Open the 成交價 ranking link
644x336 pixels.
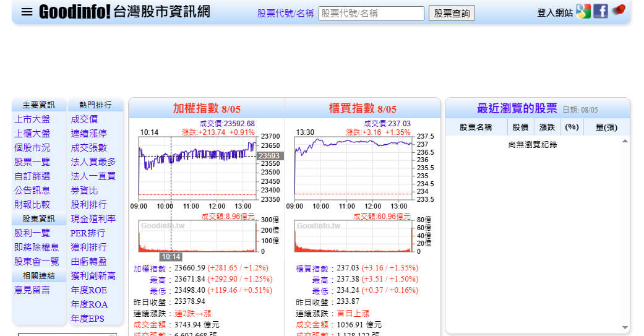pos(84,119)
